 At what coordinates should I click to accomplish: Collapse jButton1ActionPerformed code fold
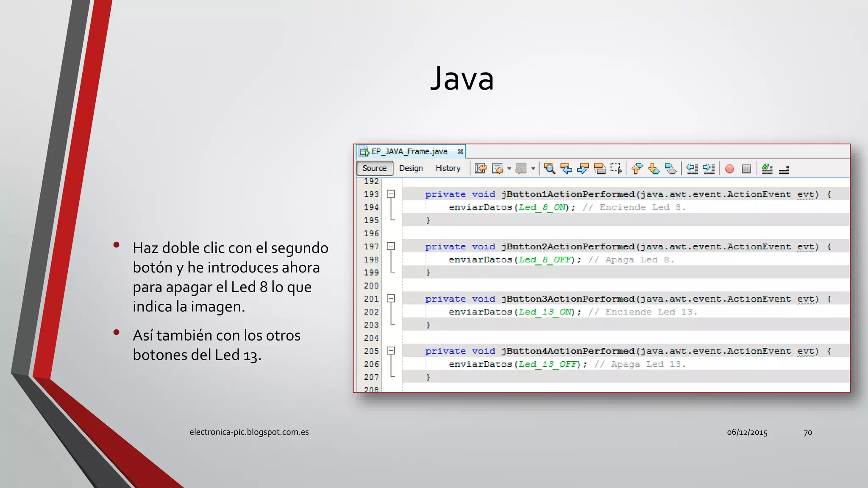pos(391,194)
